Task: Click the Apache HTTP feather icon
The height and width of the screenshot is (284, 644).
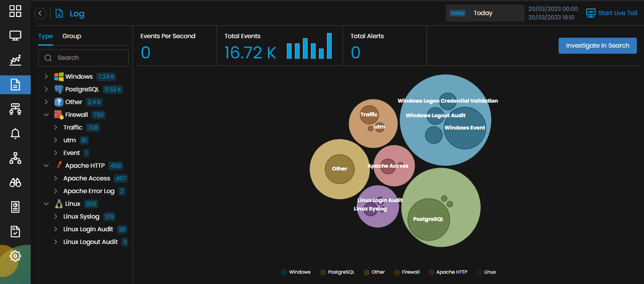Action: point(59,165)
